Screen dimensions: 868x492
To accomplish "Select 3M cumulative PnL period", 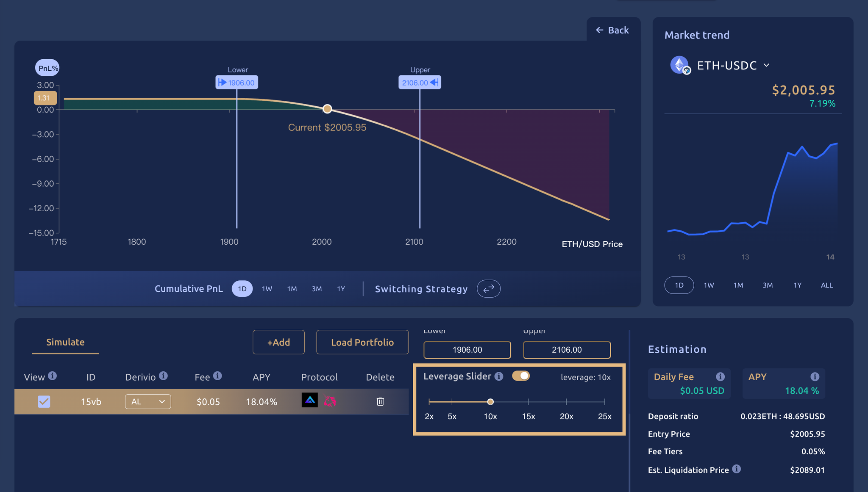I will pyautogui.click(x=317, y=289).
